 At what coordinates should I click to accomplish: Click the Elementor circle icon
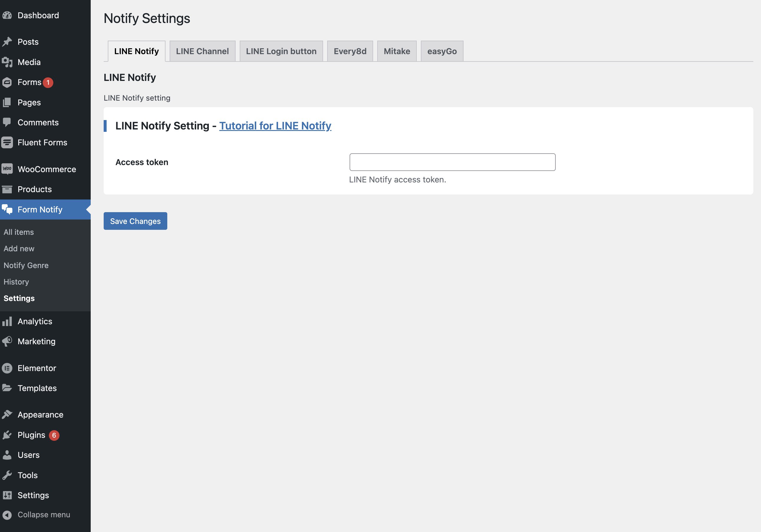click(7, 368)
